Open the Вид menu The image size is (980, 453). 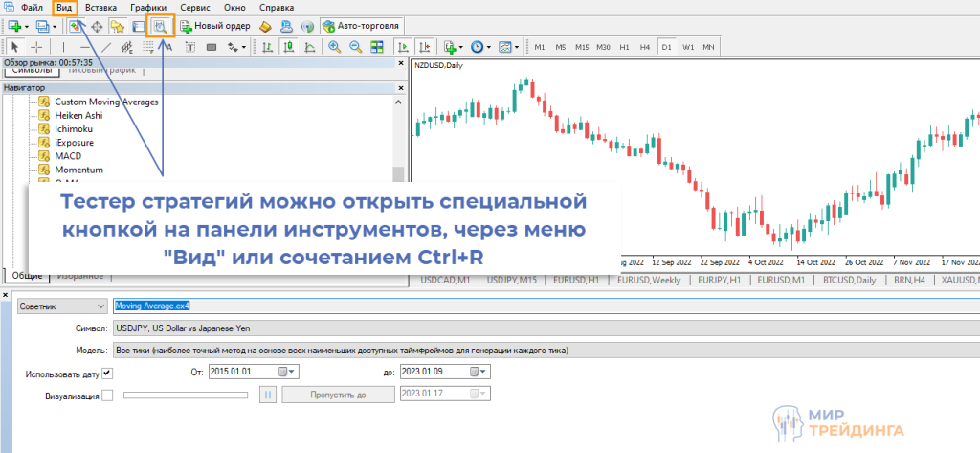(x=64, y=8)
